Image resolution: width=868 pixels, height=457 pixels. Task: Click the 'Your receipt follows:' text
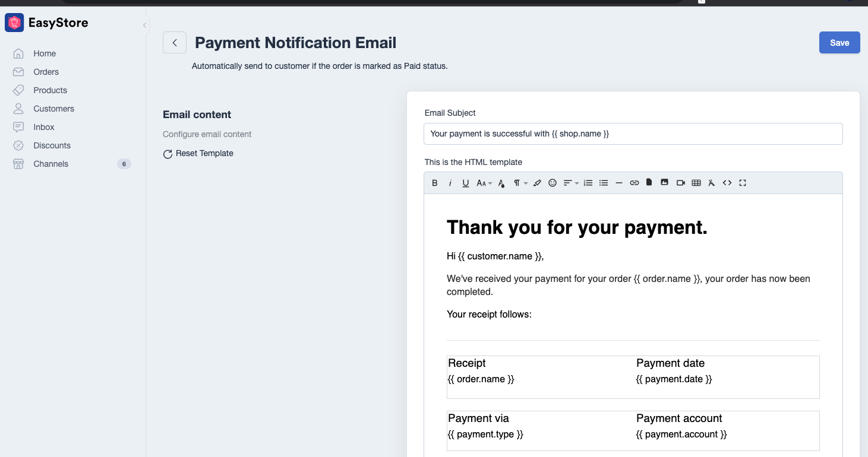pyautogui.click(x=489, y=315)
